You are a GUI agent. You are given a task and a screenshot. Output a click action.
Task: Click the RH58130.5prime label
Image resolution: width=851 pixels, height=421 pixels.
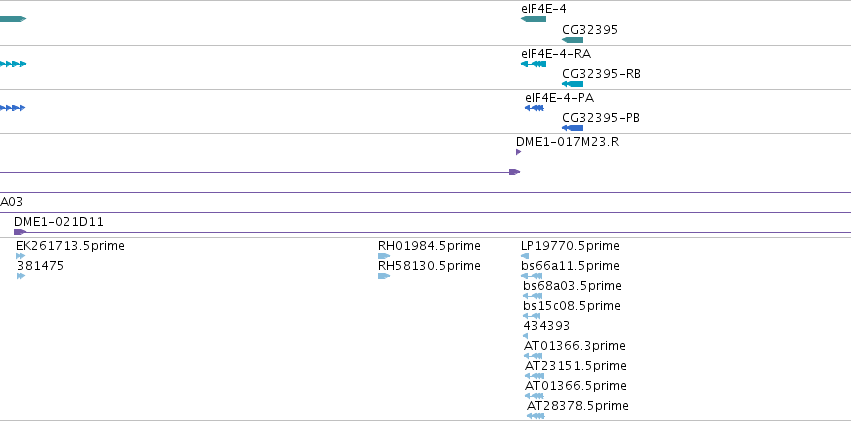tap(429, 266)
